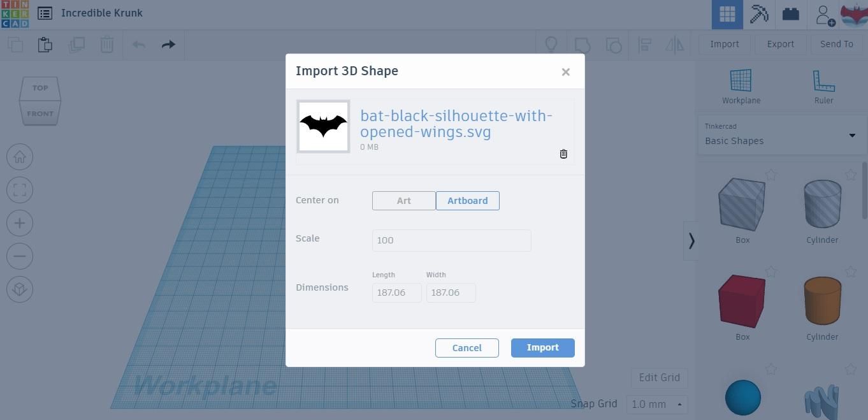This screenshot has width=868, height=420.
Task: Open the Paste icon in the top toolbar
Action: coord(45,44)
